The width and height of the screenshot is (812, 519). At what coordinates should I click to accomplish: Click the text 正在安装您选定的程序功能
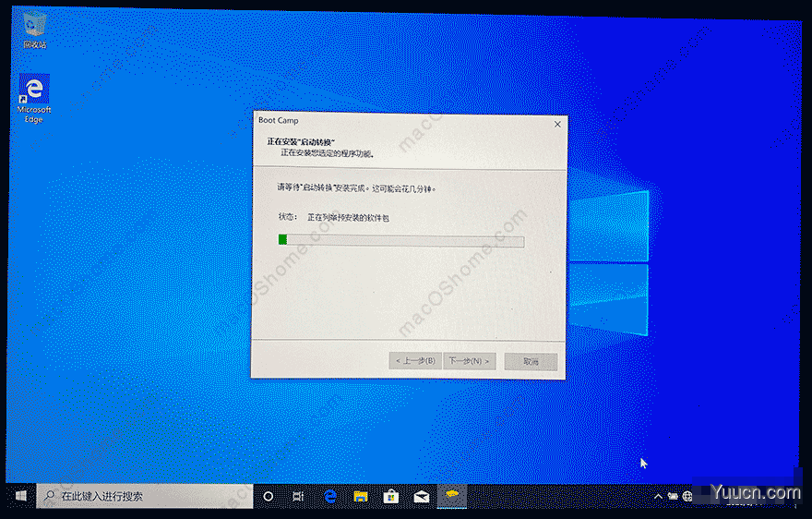[328, 153]
